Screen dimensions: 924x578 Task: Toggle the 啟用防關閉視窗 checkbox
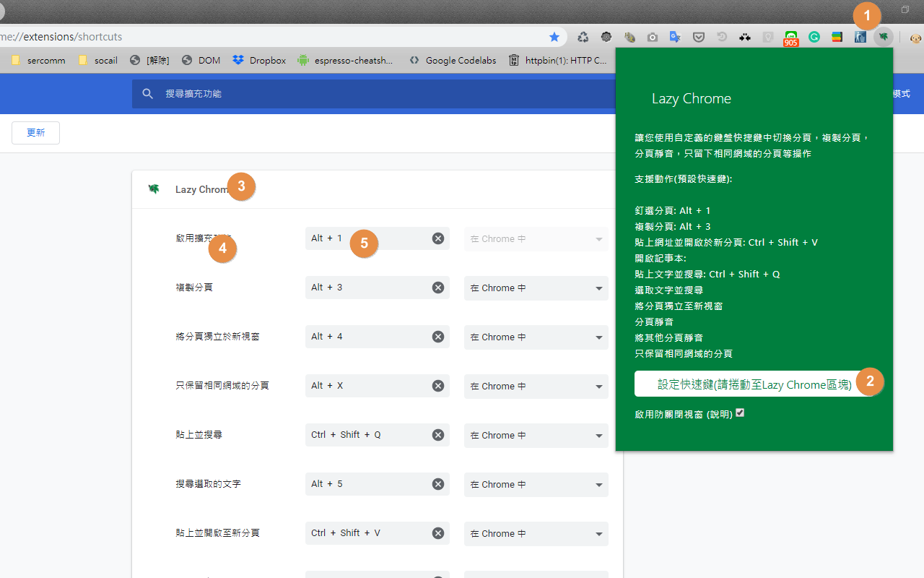pyautogui.click(x=740, y=413)
